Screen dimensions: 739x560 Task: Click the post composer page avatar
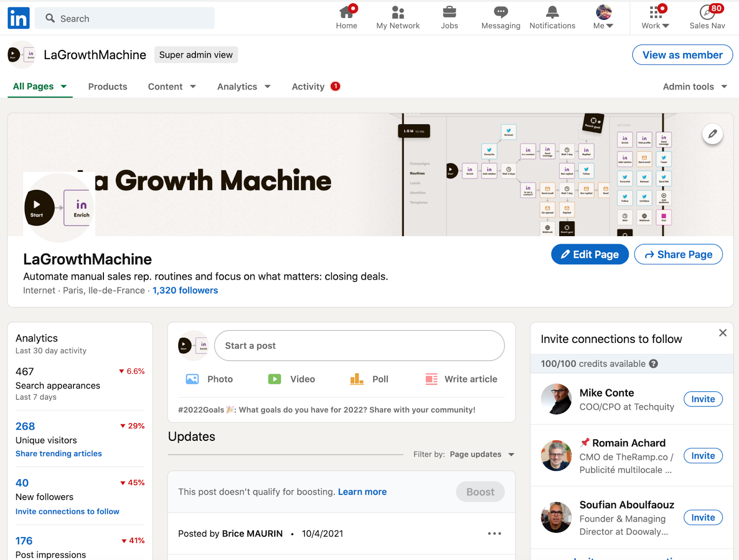point(194,346)
